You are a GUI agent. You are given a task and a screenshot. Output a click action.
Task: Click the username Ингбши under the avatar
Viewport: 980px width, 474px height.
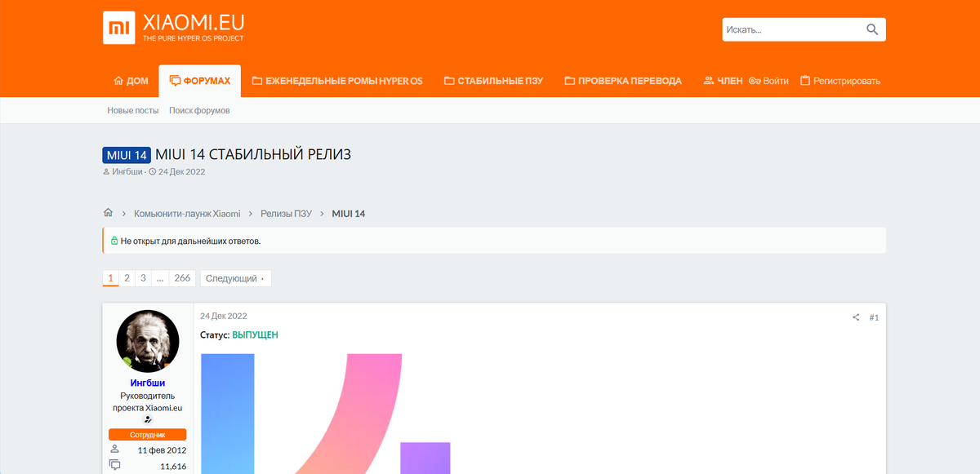pyautogui.click(x=148, y=383)
